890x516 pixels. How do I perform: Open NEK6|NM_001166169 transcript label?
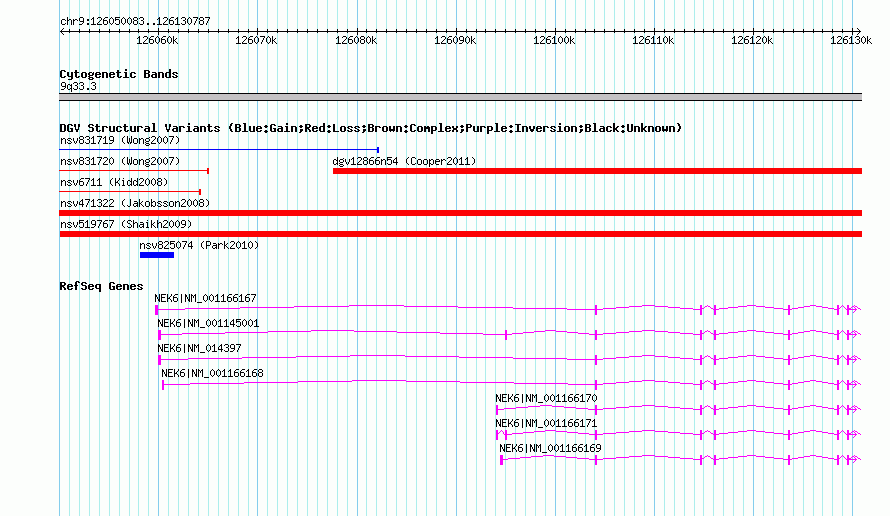(550, 448)
